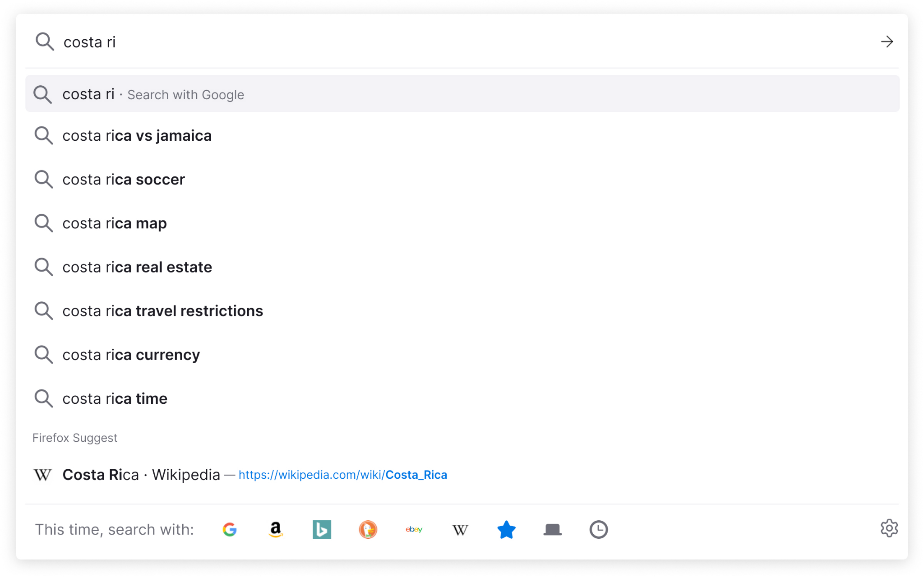Pick DuckDuckGo search engine icon
Image resolution: width=924 pixels, height=578 pixels.
click(x=368, y=529)
